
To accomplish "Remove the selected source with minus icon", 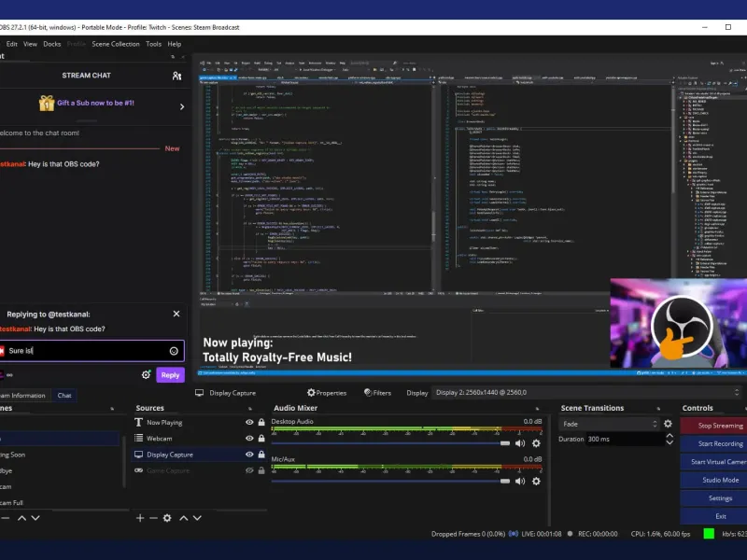I will (x=153, y=518).
